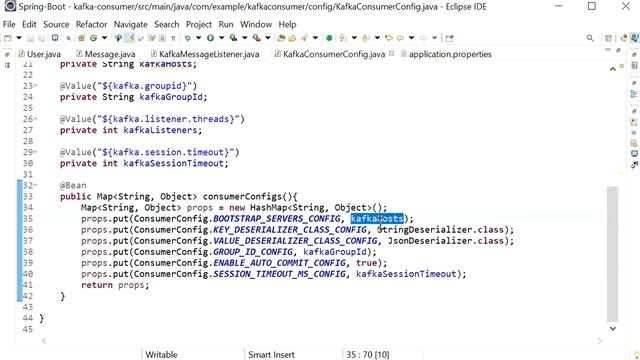
Task: Toggle Word Wrap toolbar icon
Action: (x=140, y=39)
